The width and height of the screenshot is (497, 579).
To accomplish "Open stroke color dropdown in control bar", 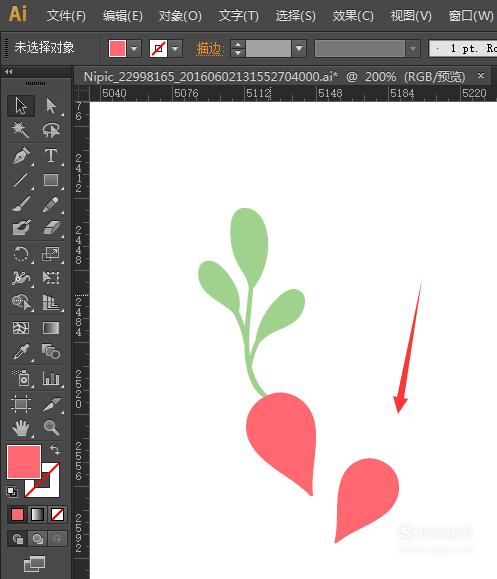I will pos(175,48).
